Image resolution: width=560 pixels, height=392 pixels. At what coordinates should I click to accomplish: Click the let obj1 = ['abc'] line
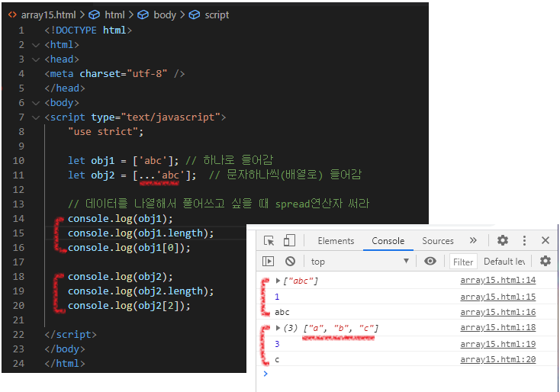point(123,161)
